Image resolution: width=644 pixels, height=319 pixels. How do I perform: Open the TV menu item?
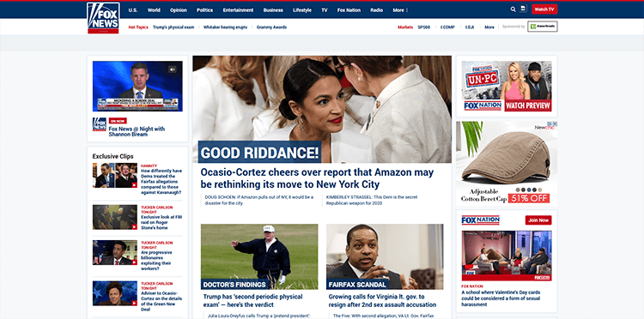point(325,10)
